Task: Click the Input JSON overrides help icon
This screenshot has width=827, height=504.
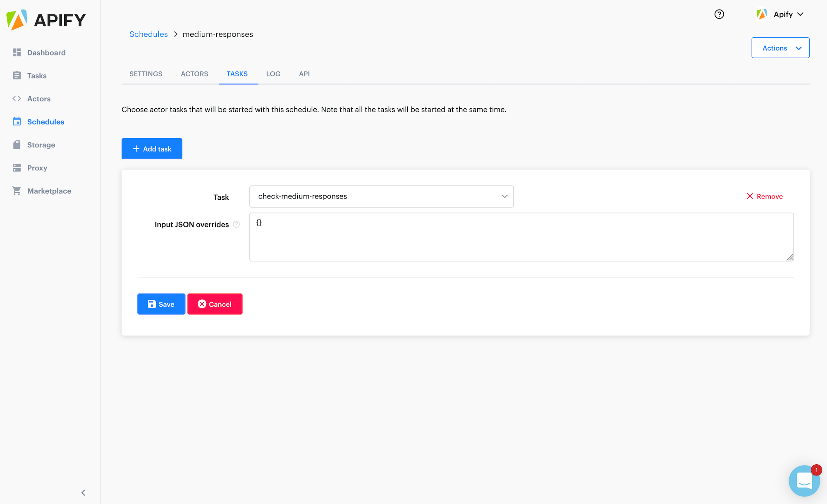Action: 236,224
